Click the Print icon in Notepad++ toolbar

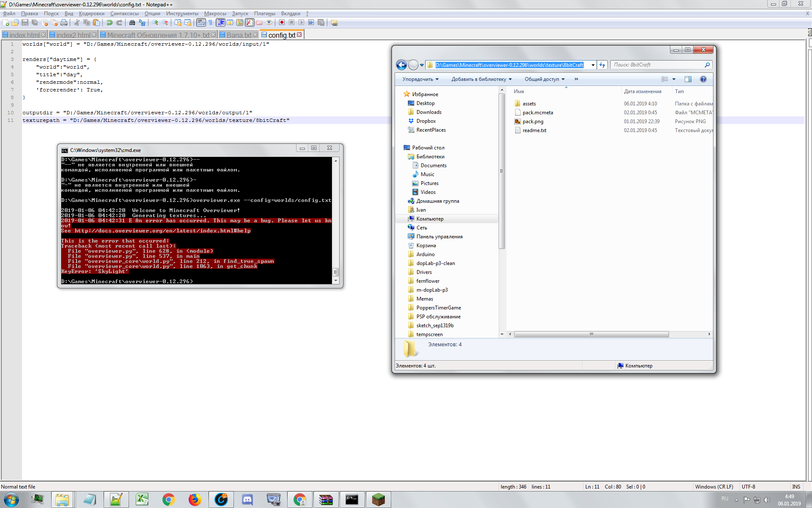tap(64, 22)
